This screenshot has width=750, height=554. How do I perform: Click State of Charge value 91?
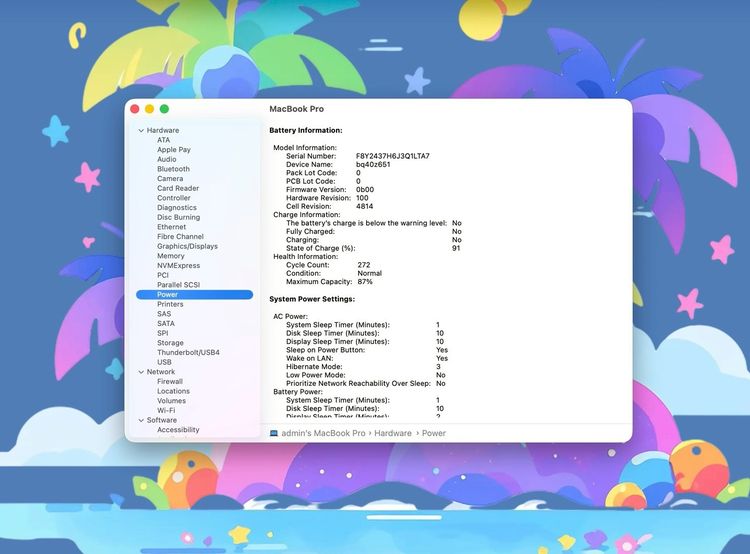click(x=456, y=248)
